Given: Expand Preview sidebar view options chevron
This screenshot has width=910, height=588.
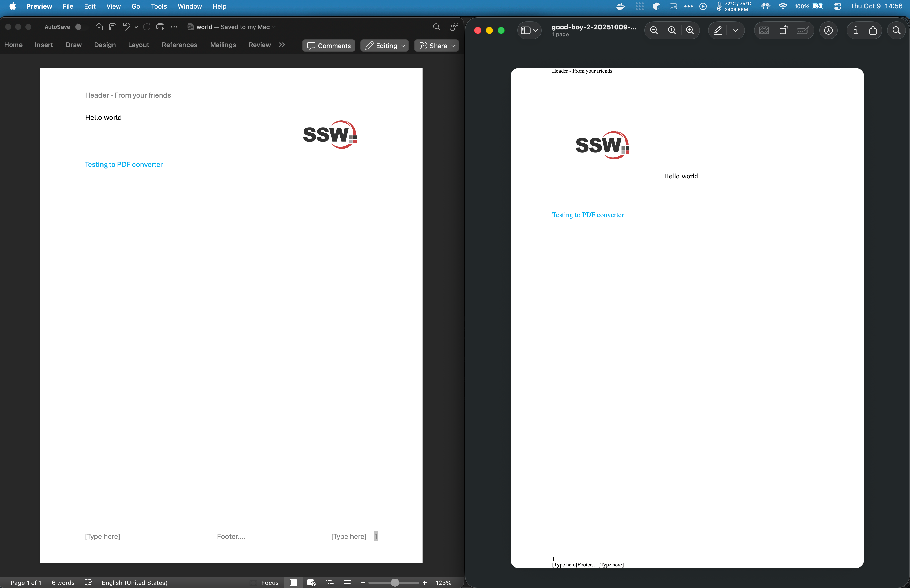Looking at the screenshot, I should pos(536,31).
